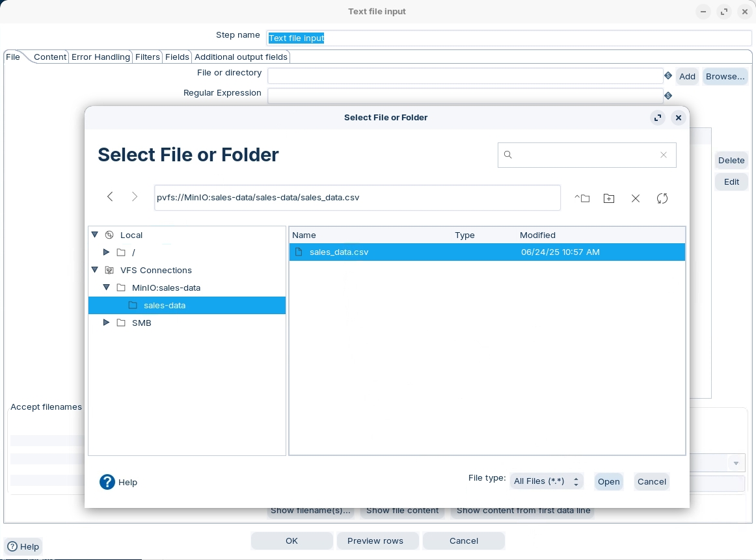Click the delete X icon beside path
This screenshot has height=560, width=756.
pyautogui.click(x=636, y=198)
